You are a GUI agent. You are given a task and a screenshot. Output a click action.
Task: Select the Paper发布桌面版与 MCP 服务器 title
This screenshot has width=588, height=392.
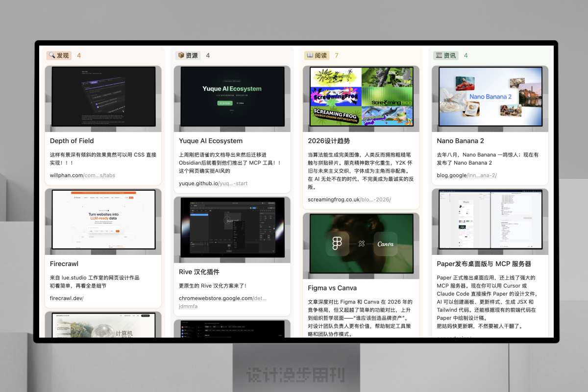(x=484, y=264)
